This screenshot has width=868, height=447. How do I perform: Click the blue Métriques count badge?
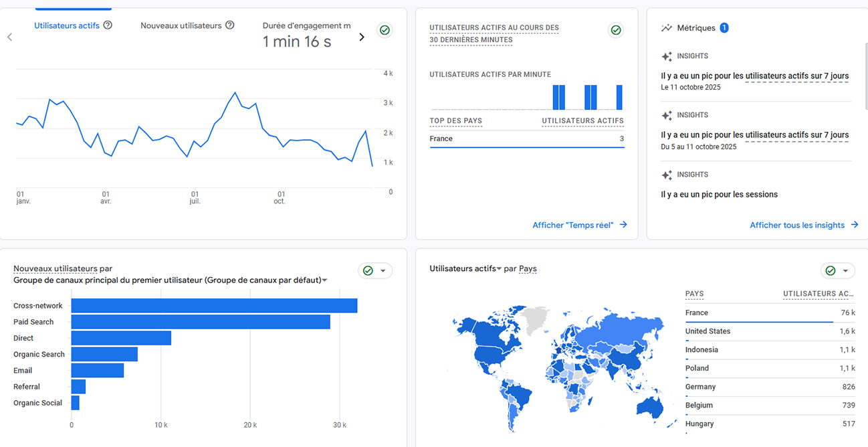(724, 28)
